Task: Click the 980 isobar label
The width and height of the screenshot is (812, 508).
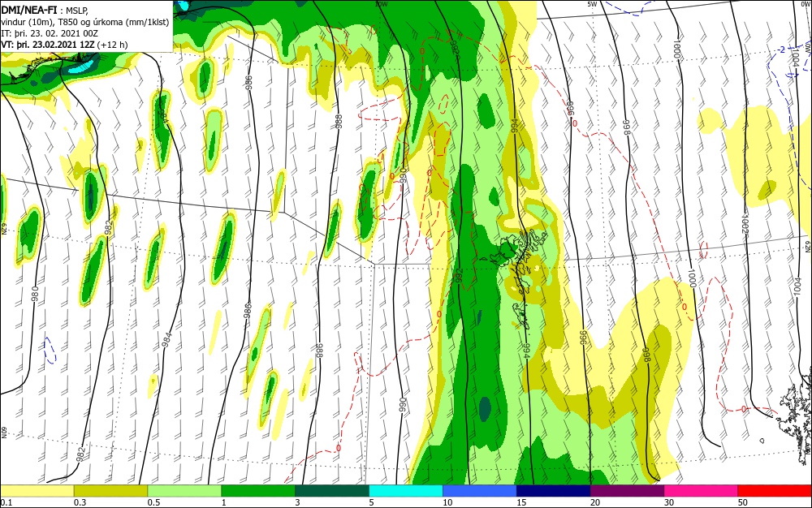Action: pyautogui.click(x=35, y=295)
